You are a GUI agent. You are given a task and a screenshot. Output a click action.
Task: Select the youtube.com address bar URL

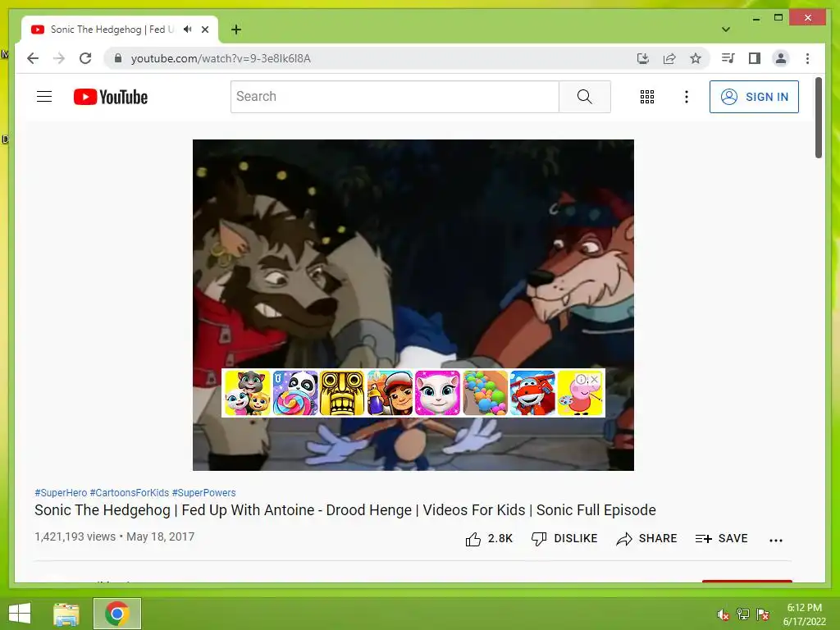(221, 58)
